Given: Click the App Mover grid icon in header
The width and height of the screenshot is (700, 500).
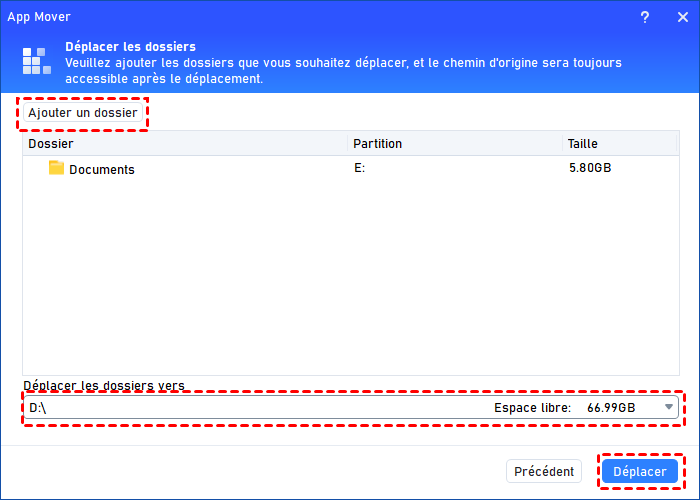Looking at the screenshot, I should tap(37, 62).
